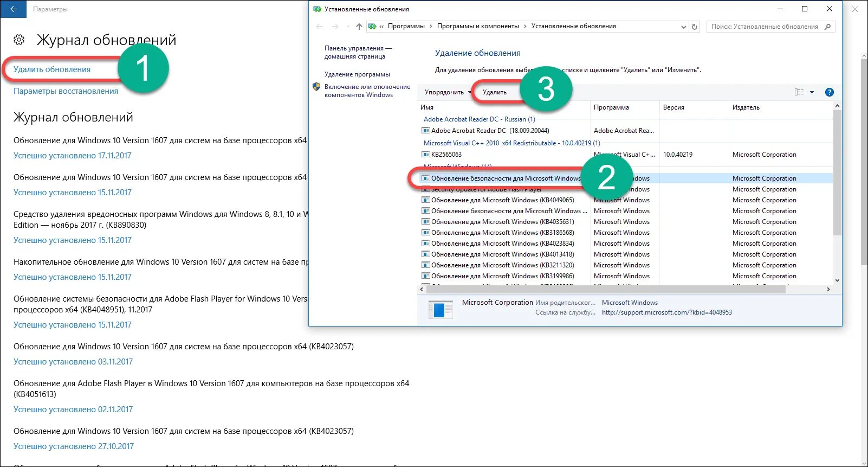This screenshot has height=467, width=868.
Task: Click the Adobe Acrobat Reader DC row icon
Action: [426, 131]
